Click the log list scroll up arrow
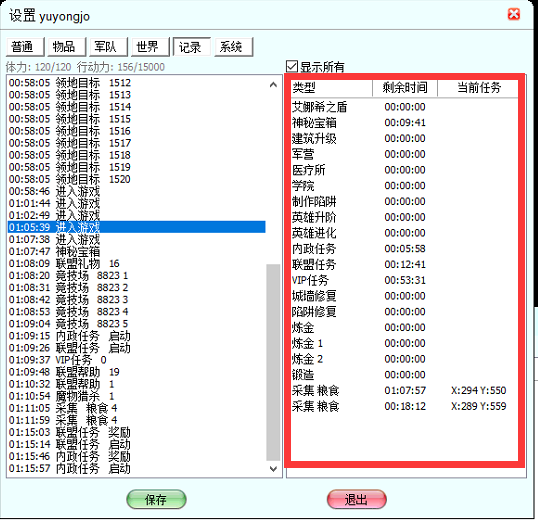Screen dimensions: 538x522 tap(273, 84)
